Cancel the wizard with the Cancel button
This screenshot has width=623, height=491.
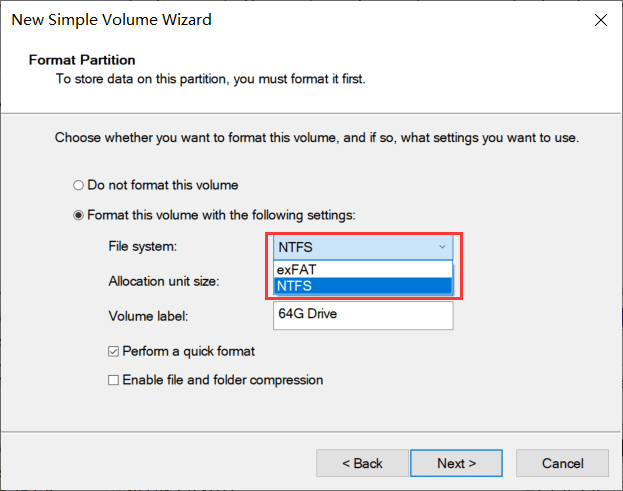coord(562,463)
